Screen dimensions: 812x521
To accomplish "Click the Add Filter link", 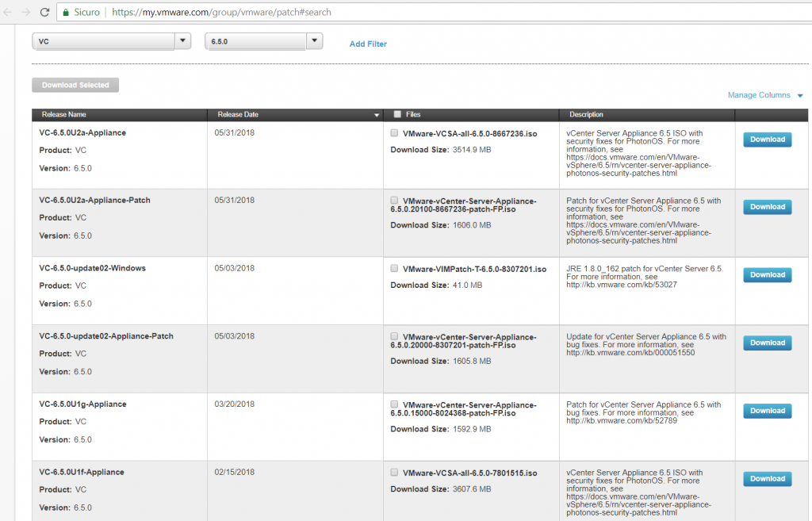I will pyautogui.click(x=368, y=44).
